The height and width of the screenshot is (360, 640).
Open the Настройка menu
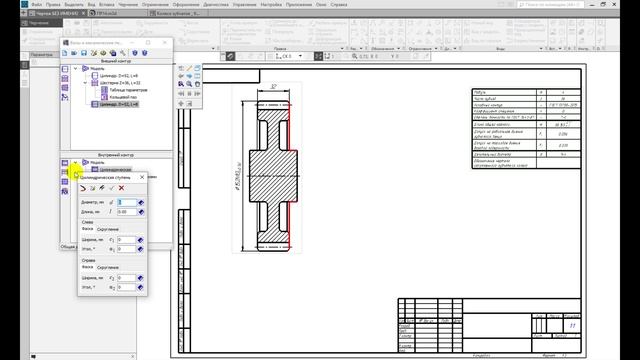coord(271,4)
